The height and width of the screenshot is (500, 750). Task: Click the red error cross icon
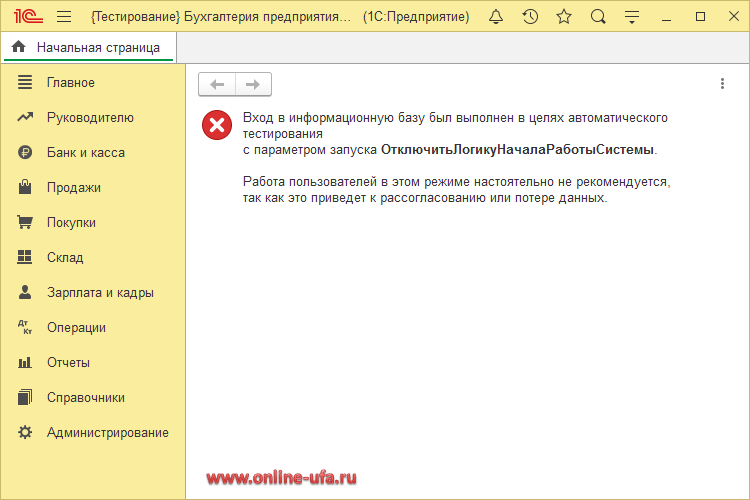click(217, 125)
